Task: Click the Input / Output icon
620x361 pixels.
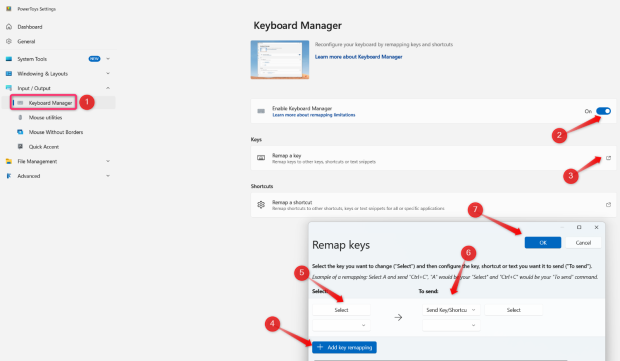Action: tap(9, 88)
